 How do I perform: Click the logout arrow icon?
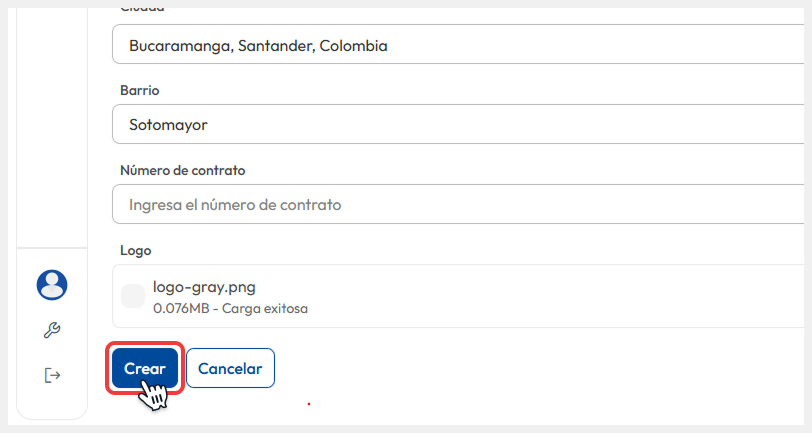pyautogui.click(x=52, y=375)
